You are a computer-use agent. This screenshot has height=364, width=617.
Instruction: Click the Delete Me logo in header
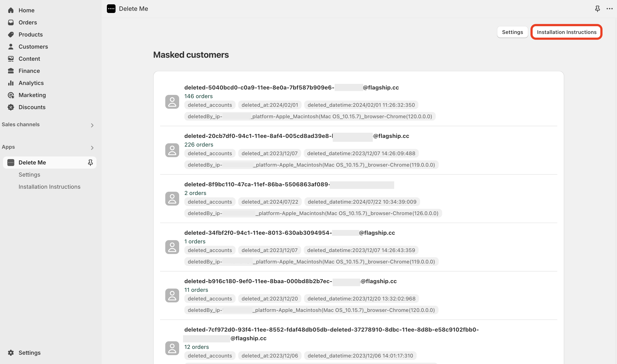[111, 9]
